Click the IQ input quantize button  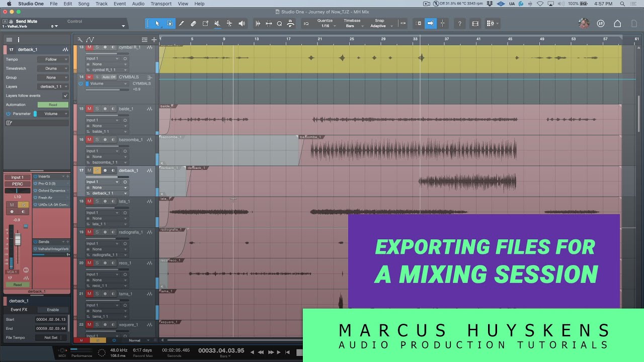click(x=306, y=24)
